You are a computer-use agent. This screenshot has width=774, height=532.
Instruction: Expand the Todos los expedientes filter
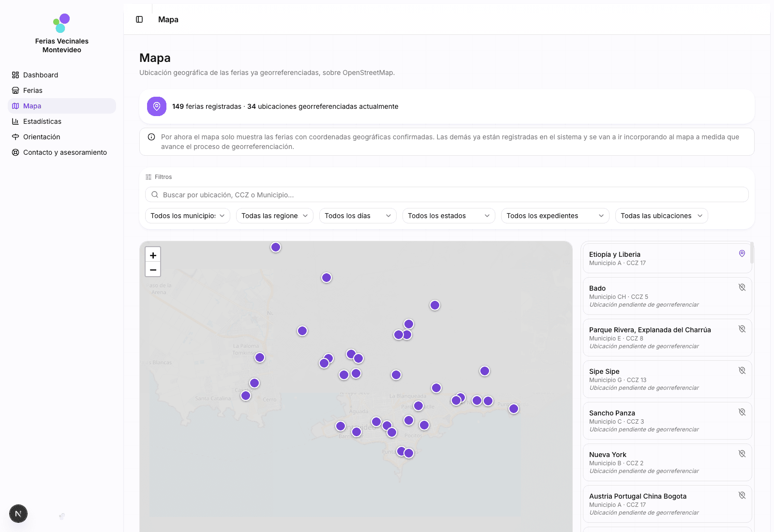coord(555,216)
